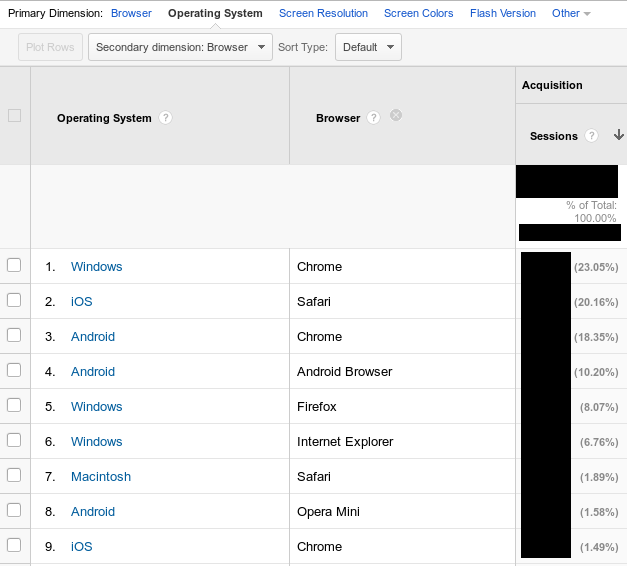Click the 18.35% sessions value
Image resolution: width=627 pixels, height=566 pixels.
click(x=596, y=337)
